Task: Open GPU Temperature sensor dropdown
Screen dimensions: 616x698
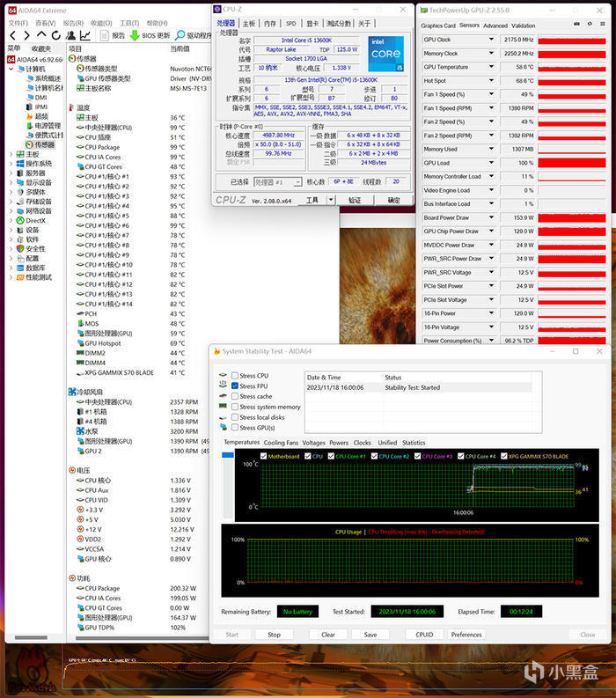Action: click(x=491, y=67)
